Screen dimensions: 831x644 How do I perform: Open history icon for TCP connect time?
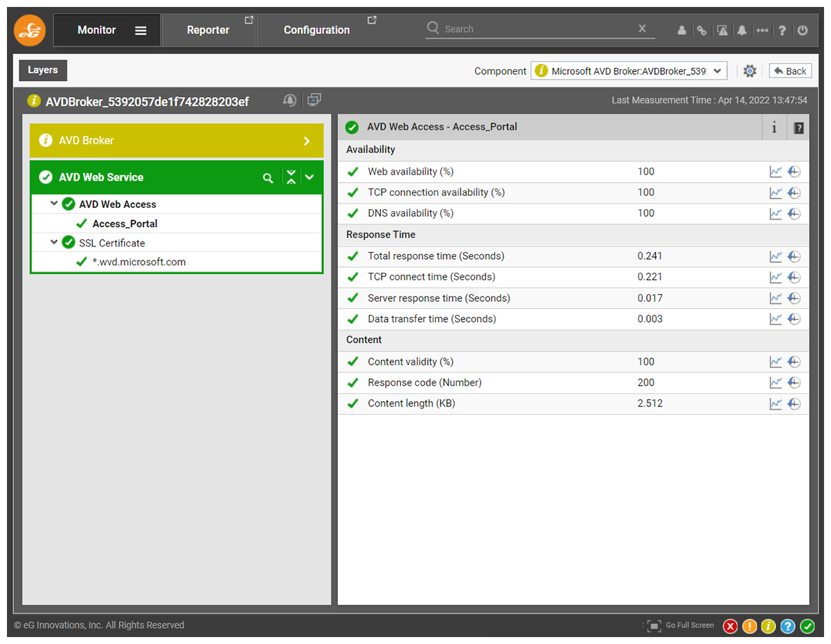794,277
